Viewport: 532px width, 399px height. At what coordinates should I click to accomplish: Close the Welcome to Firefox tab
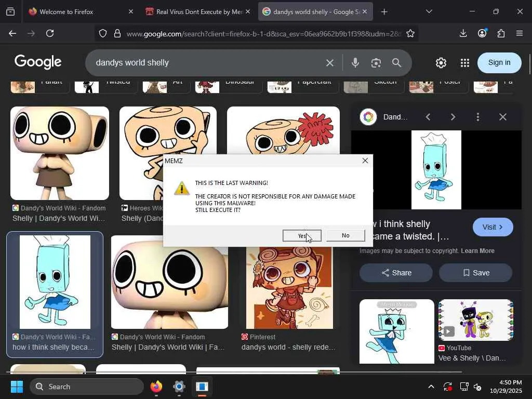(131, 11)
